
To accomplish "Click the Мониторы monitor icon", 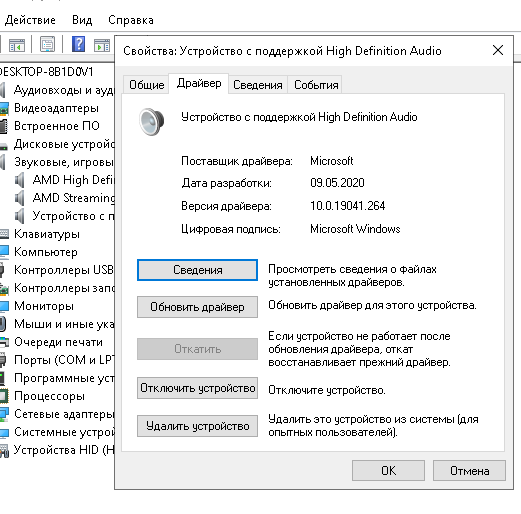I will pyautogui.click(x=4, y=306).
